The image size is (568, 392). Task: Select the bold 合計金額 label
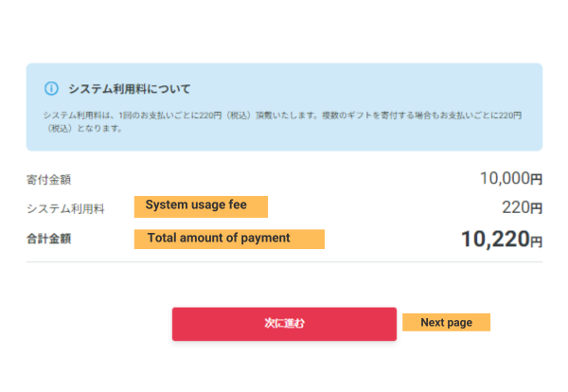[x=49, y=240]
